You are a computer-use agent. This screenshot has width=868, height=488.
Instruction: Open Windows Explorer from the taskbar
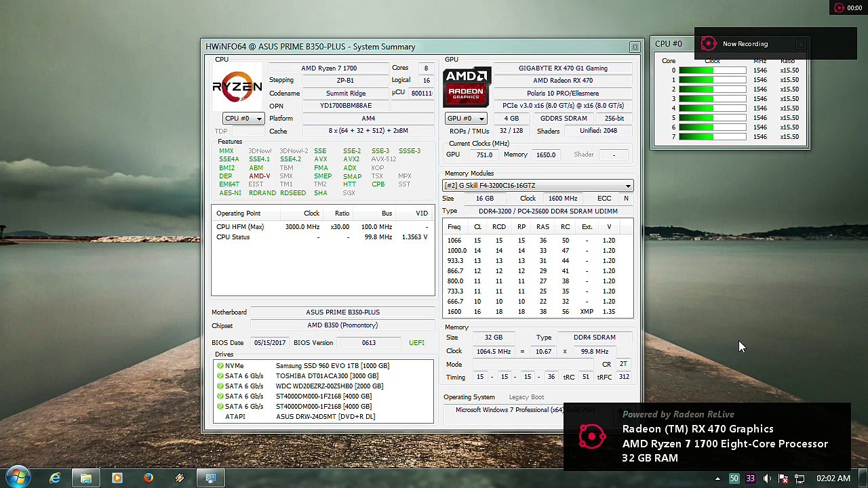[86, 479]
